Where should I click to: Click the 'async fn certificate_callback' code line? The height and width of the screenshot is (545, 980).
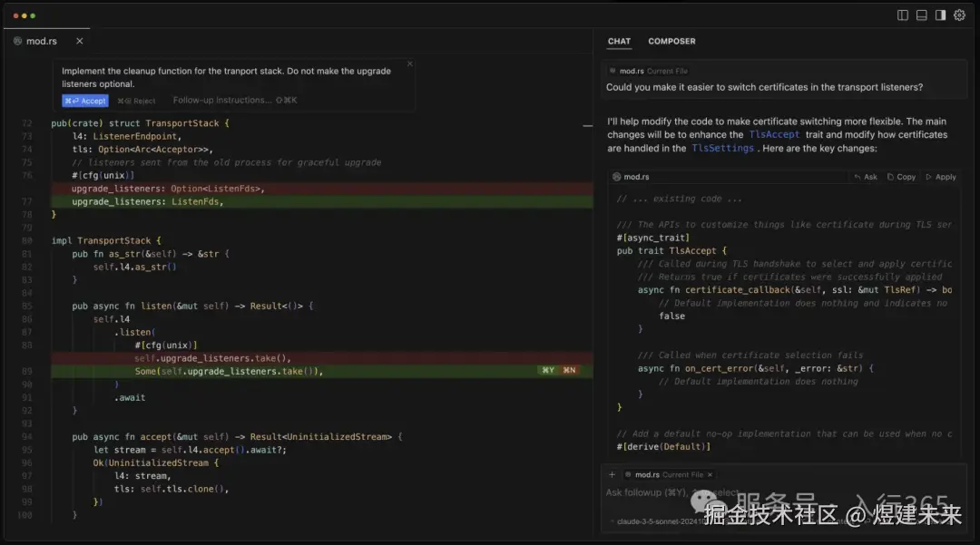point(794,290)
